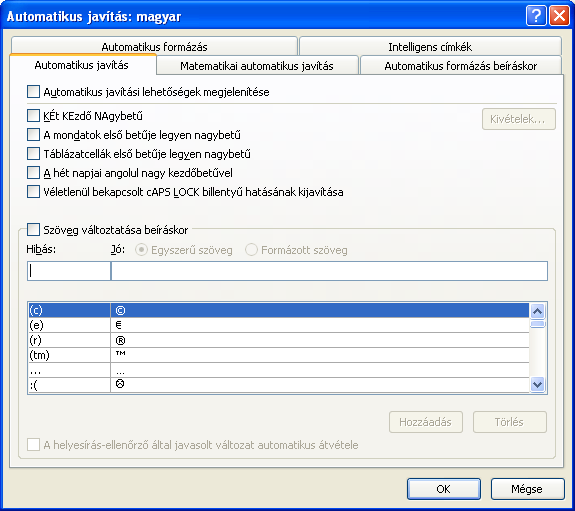Select the (tm) trademark entry row

(x=279, y=355)
